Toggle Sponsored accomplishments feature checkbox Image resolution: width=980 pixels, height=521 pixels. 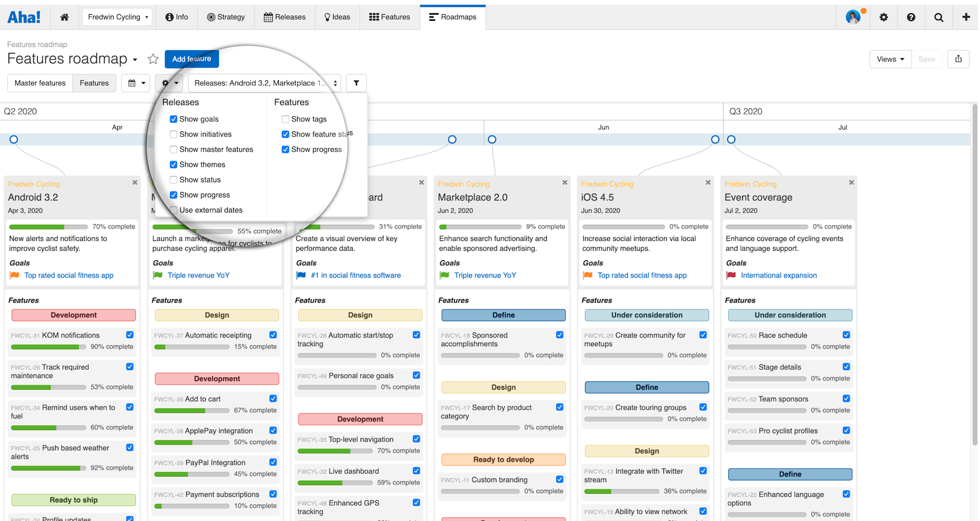560,335
